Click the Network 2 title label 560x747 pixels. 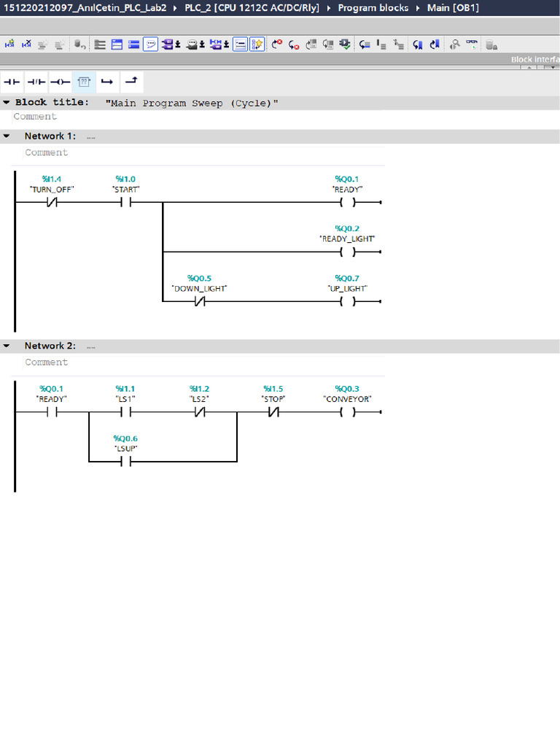tap(50, 346)
